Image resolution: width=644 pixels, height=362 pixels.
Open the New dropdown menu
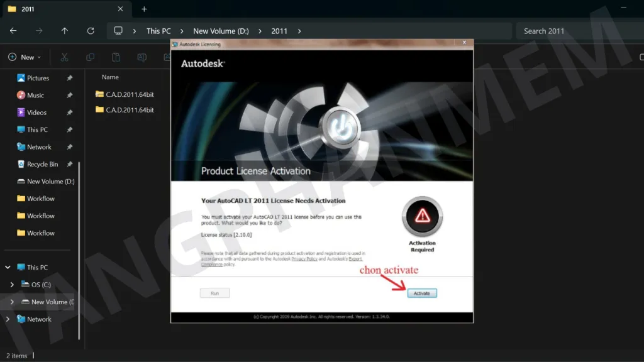(25, 57)
